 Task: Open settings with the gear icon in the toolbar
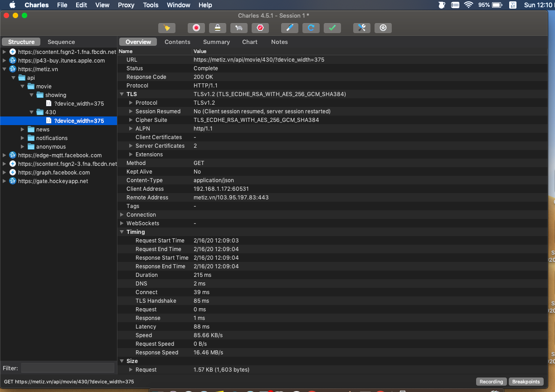(383, 28)
